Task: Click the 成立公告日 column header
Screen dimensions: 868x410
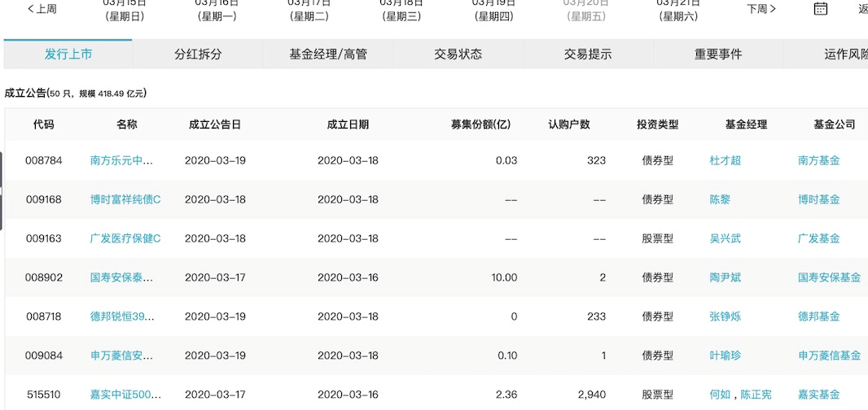Action: (215, 124)
